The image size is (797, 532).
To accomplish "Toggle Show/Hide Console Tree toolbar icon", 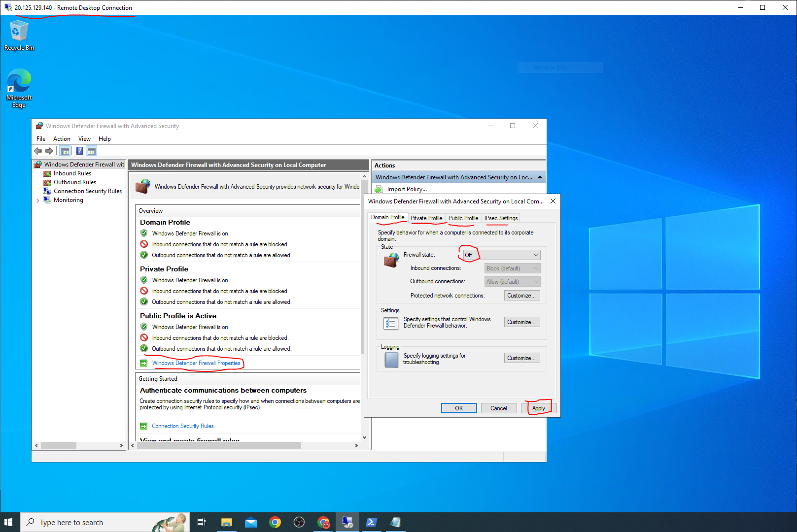I will coord(65,151).
